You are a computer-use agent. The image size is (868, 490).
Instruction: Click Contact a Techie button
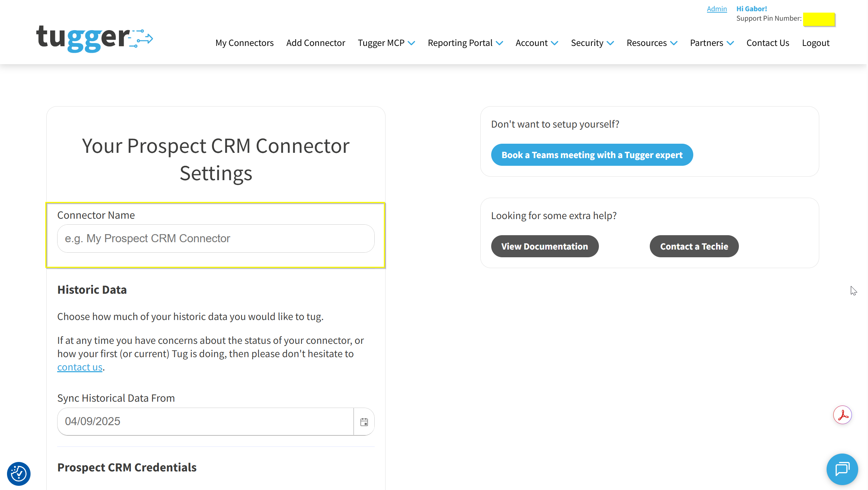pyautogui.click(x=694, y=246)
